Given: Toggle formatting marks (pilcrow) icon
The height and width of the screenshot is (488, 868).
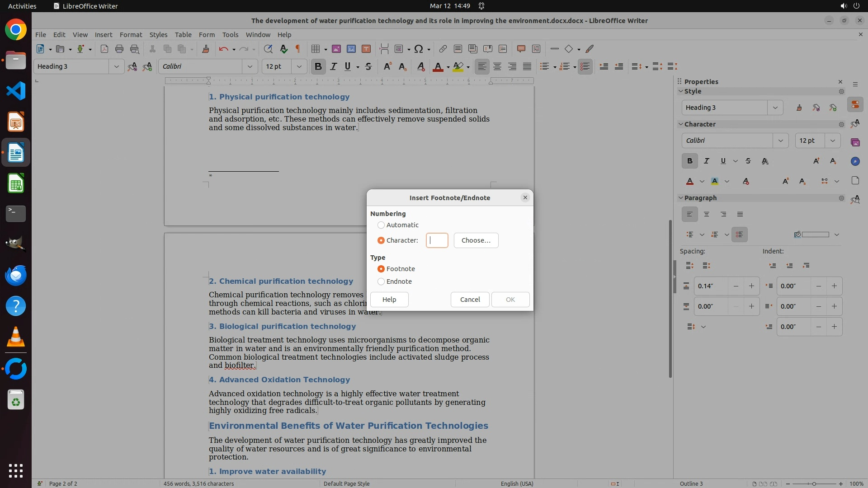Looking at the screenshot, I should coord(298,49).
